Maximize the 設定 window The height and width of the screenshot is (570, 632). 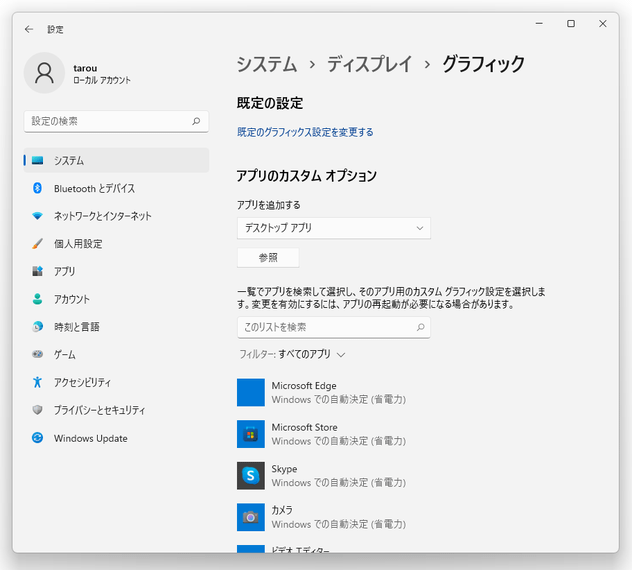pyautogui.click(x=571, y=24)
